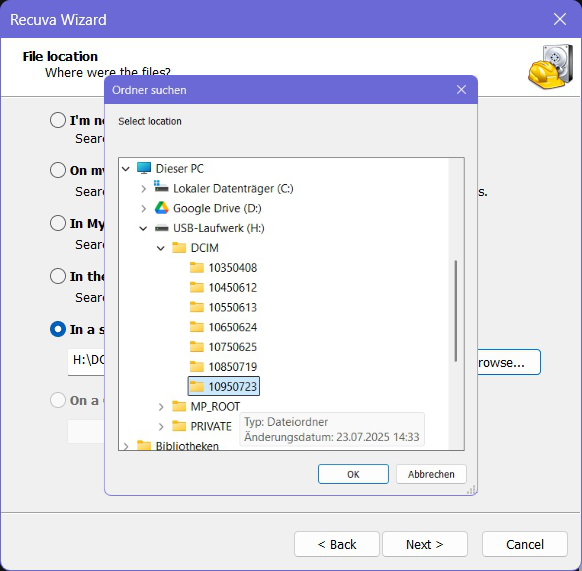Select the Dieser PC label
Viewport: 582px width, 571px height.
point(180,168)
